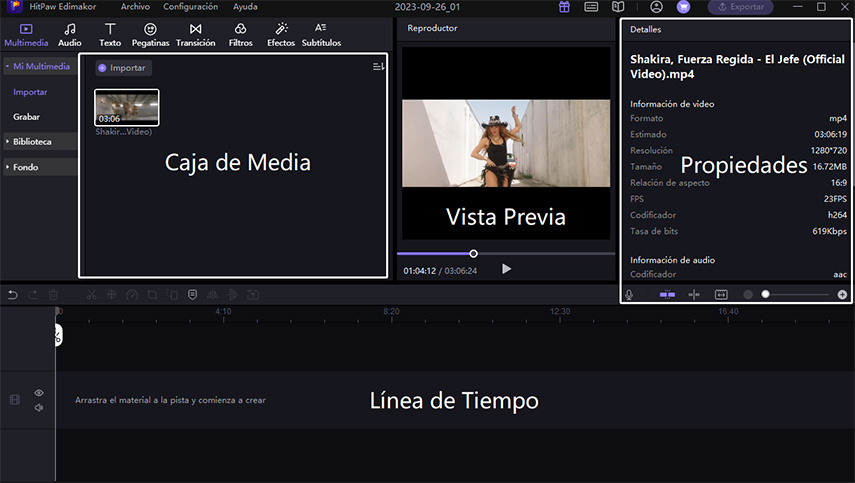Screen dimensions: 855x483
Task: Open the Archivo menu
Action: (135, 7)
